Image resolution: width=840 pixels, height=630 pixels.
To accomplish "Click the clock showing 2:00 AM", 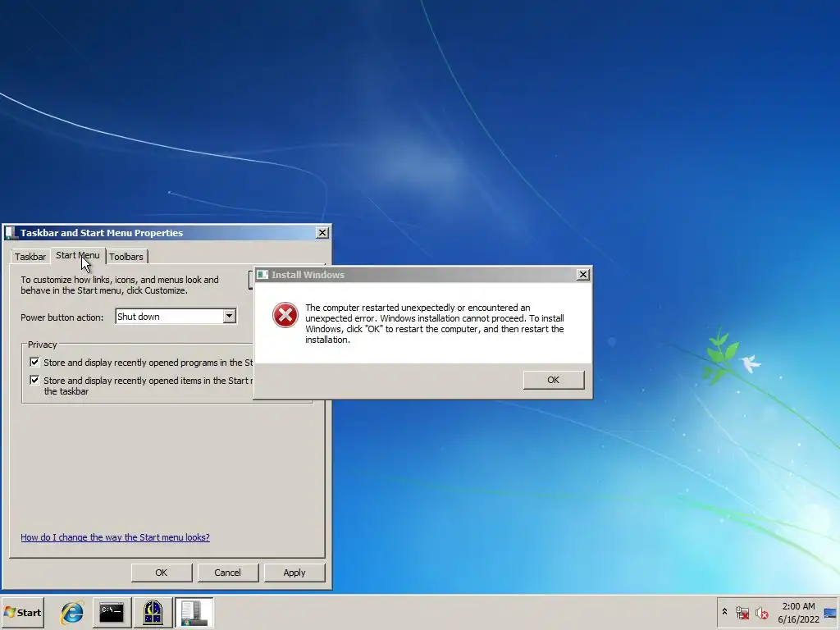I will (x=798, y=606).
